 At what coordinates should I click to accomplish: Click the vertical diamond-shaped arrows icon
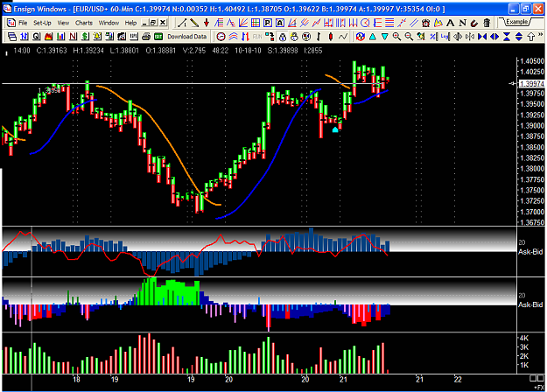coord(519,36)
